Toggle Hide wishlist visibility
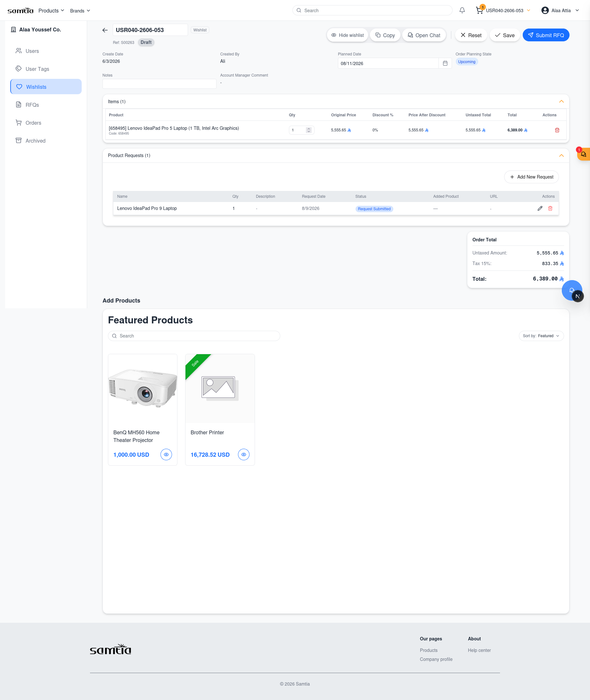The height and width of the screenshot is (700, 590). pyautogui.click(x=348, y=35)
